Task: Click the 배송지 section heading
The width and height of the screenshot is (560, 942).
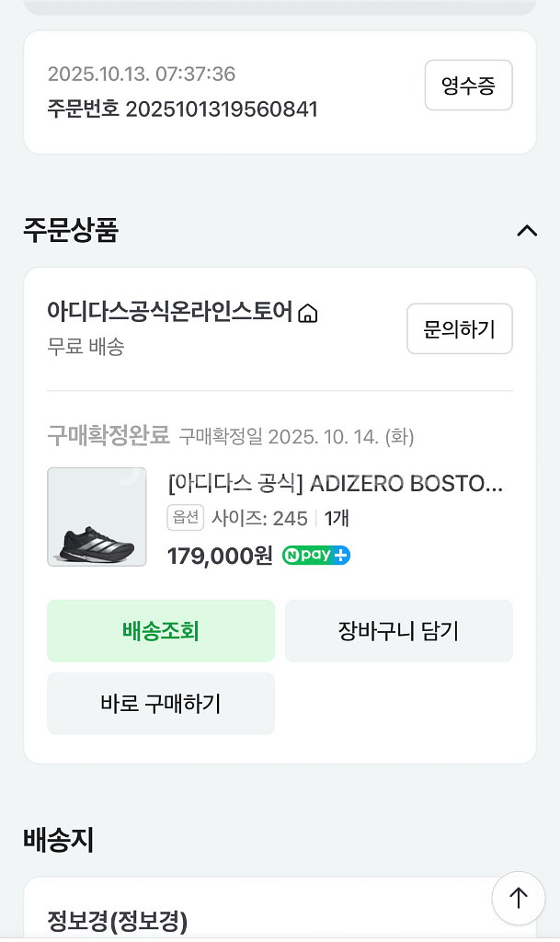Action: coord(59,840)
